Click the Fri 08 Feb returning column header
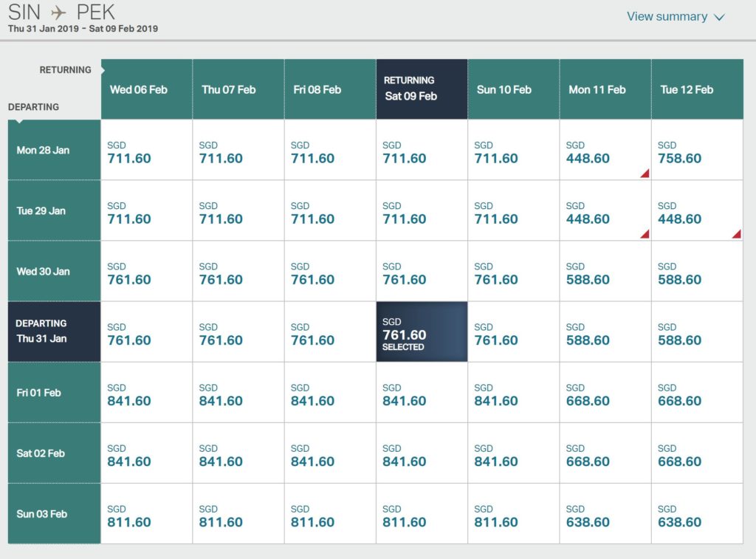Image resolution: width=756 pixels, height=559 pixels. click(x=329, y=89)
